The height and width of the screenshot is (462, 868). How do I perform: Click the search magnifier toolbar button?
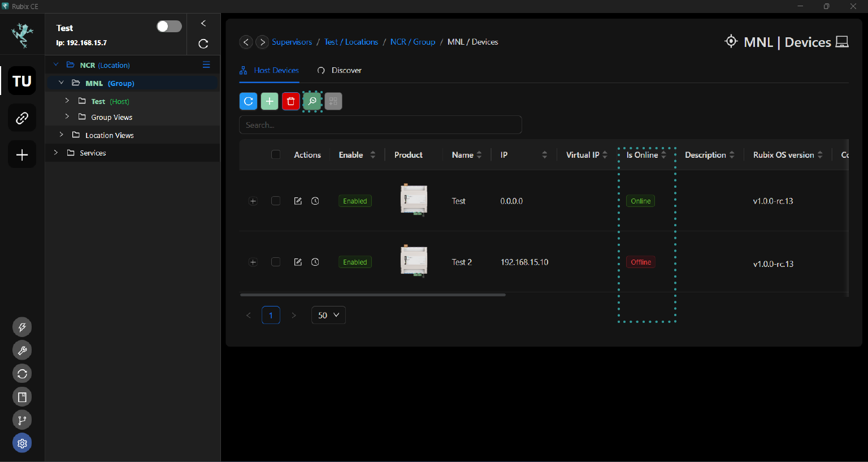(x=312, y=101)
